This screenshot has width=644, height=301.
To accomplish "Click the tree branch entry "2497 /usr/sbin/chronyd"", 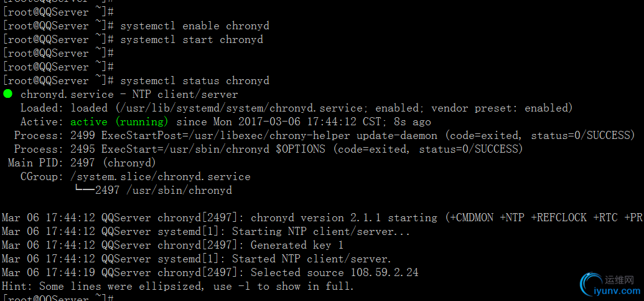I will click(x=163, y=191).
